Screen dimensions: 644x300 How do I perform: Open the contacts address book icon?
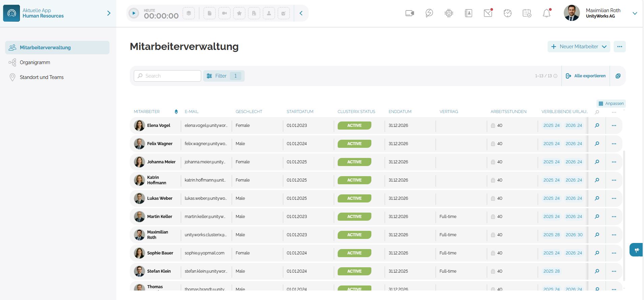[468, 13]
